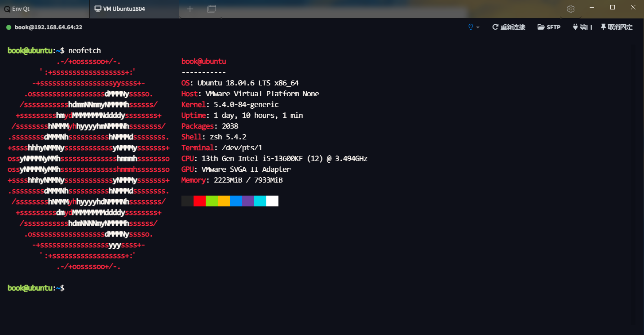Click the window layout icon beside the plus
The width and height of the screenshot is (644, 335).
tap(212, 9)
